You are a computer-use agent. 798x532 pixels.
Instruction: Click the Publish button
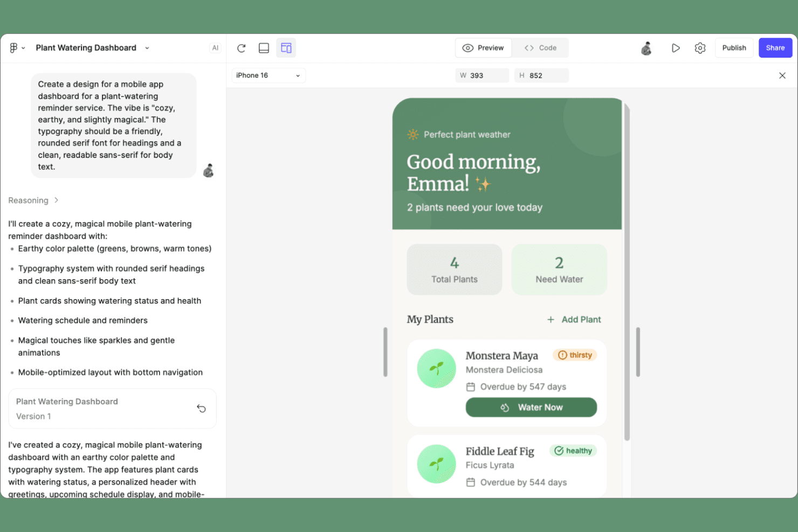[x=734, y=48]
